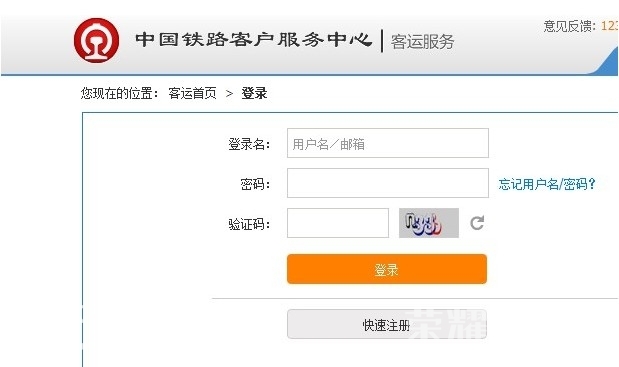Screen dimensions: 619x367
Task: Open the 客运服务 section heading
Action: [x=422, y=41]
